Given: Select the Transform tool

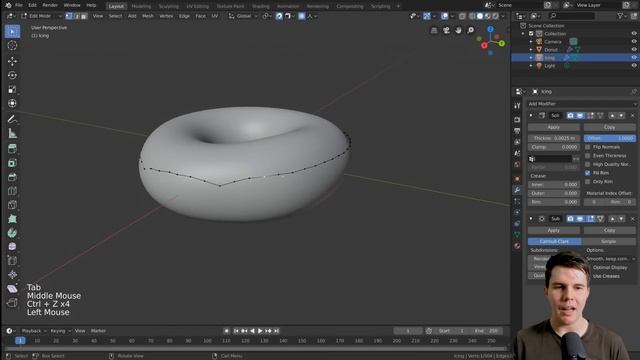Looking at the screenshot, I should coord(12,103).
